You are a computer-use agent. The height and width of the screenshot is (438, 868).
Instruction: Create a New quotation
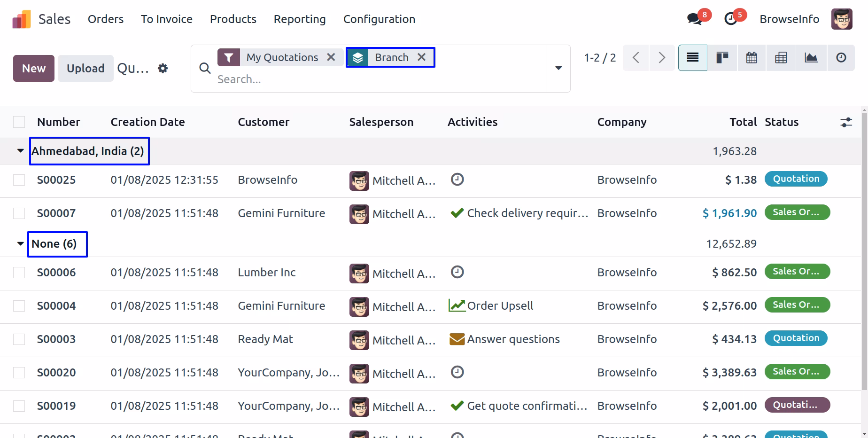pyautogui.click(x=34, y=69)
